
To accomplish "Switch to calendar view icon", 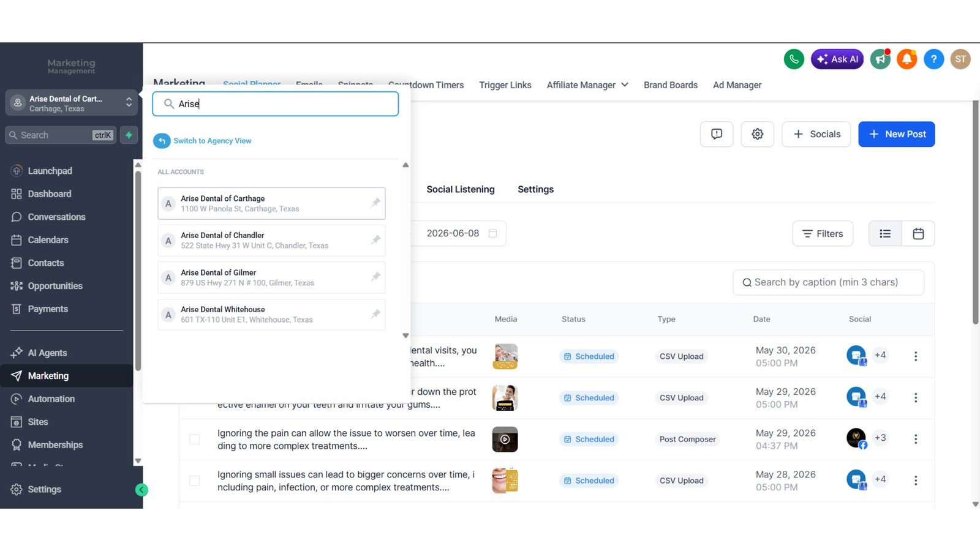I will tap(918, 233).
